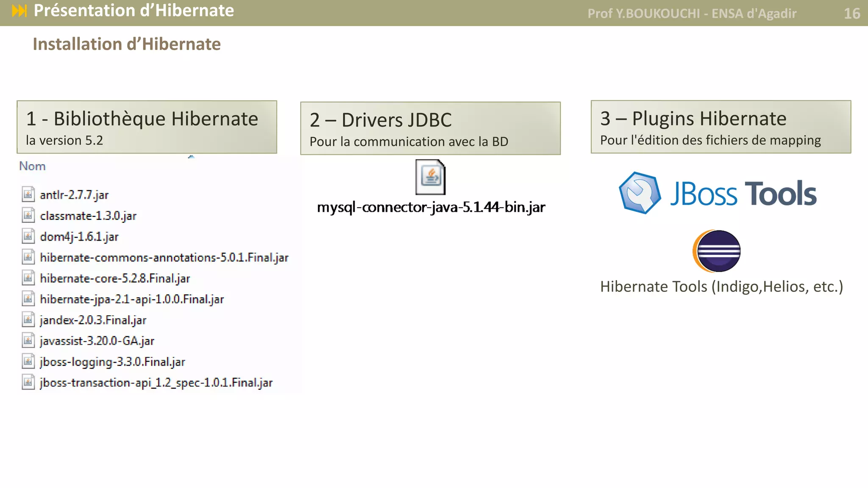Click the dom4j-1.6.1.jar file icon
The width and height of the screenshot is (868, 488).
(x=28, y=236)
